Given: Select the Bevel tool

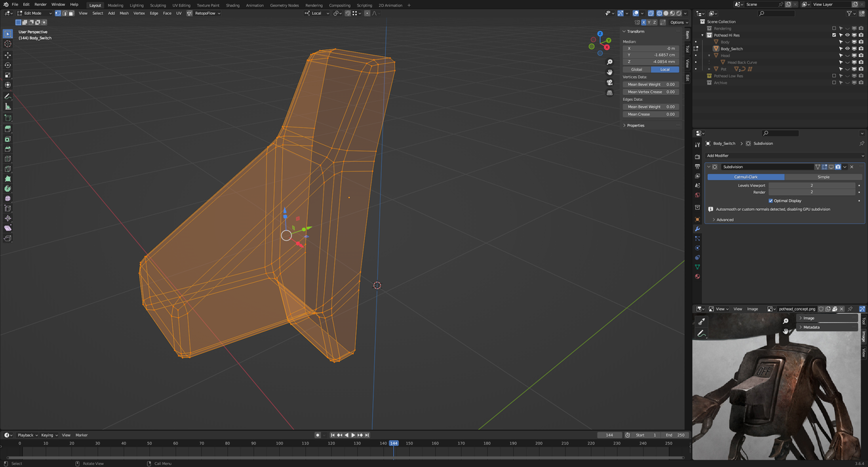Looking at the screenshot, I should (8, 149).
